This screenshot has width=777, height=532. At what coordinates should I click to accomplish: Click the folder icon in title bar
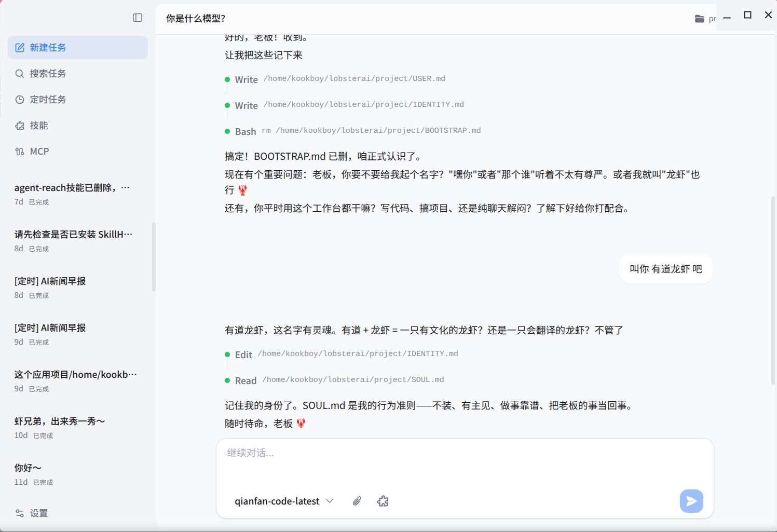coord(700,19)
